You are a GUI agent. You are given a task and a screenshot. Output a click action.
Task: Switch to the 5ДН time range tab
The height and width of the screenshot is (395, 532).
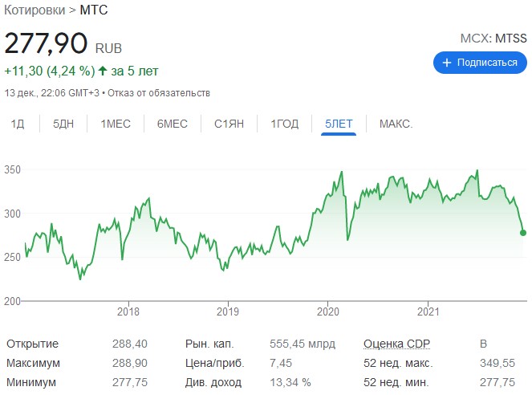[x=63, y=124]
